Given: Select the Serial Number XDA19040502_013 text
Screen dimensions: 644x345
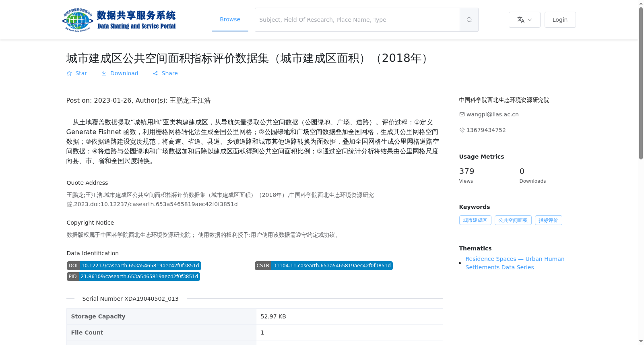Looking at the screenshot, I should 130,299.
